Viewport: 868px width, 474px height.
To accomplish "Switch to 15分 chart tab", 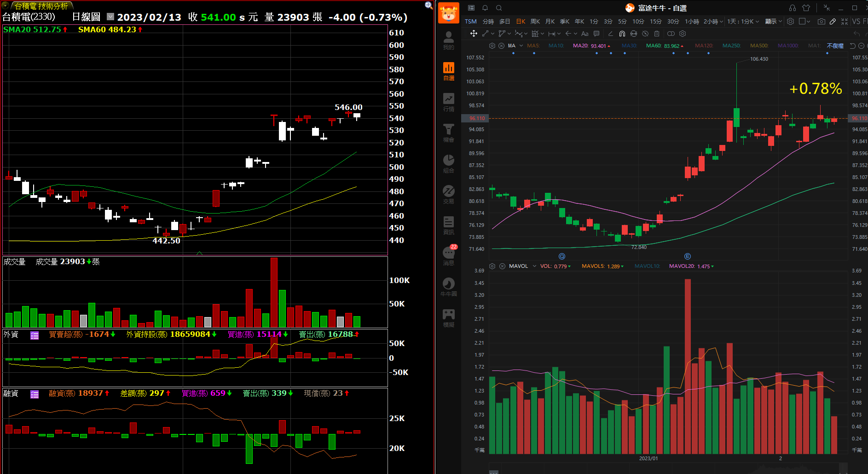I will coord(655,22).
